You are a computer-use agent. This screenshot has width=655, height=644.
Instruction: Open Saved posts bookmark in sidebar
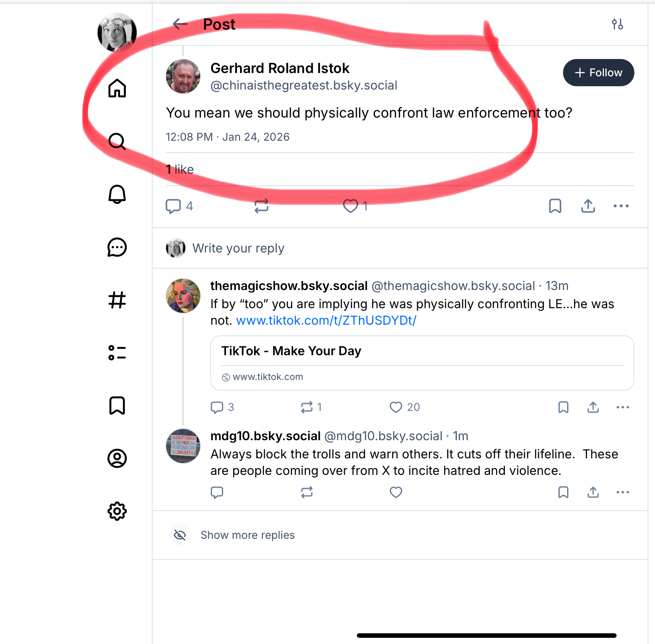coord(117,406)
